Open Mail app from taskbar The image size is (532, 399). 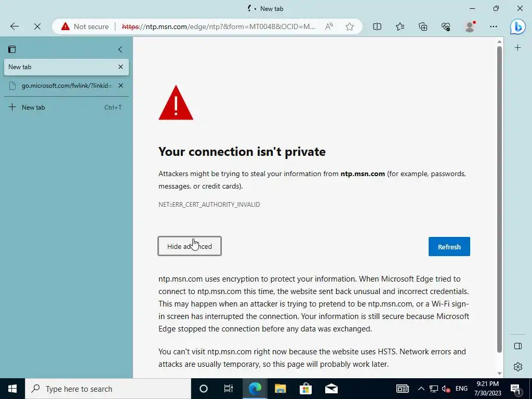click(x=331, y=389)
